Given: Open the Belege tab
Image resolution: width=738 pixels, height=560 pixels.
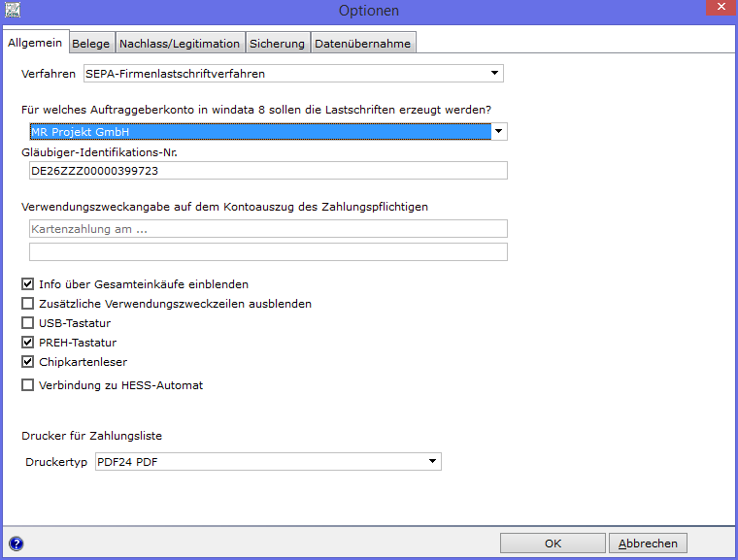Looking at the screenshot, I should click(91, 44).
